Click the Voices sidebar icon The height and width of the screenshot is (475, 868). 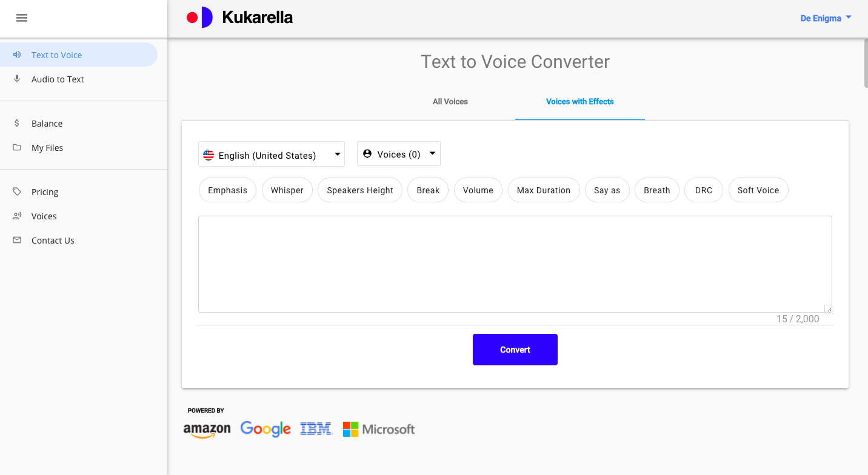pyautogui.click(x=17, y=216)
